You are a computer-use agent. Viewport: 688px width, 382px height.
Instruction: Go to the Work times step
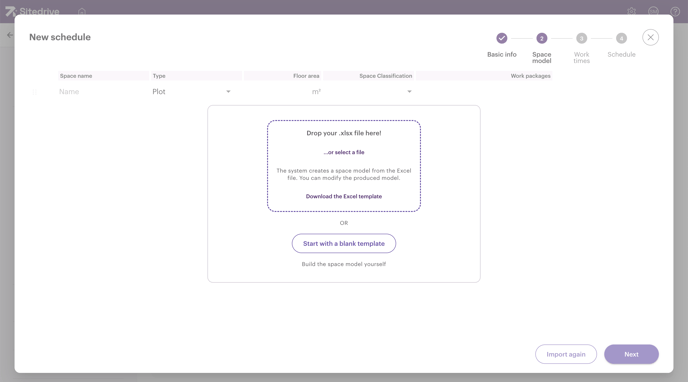point(581,38)
